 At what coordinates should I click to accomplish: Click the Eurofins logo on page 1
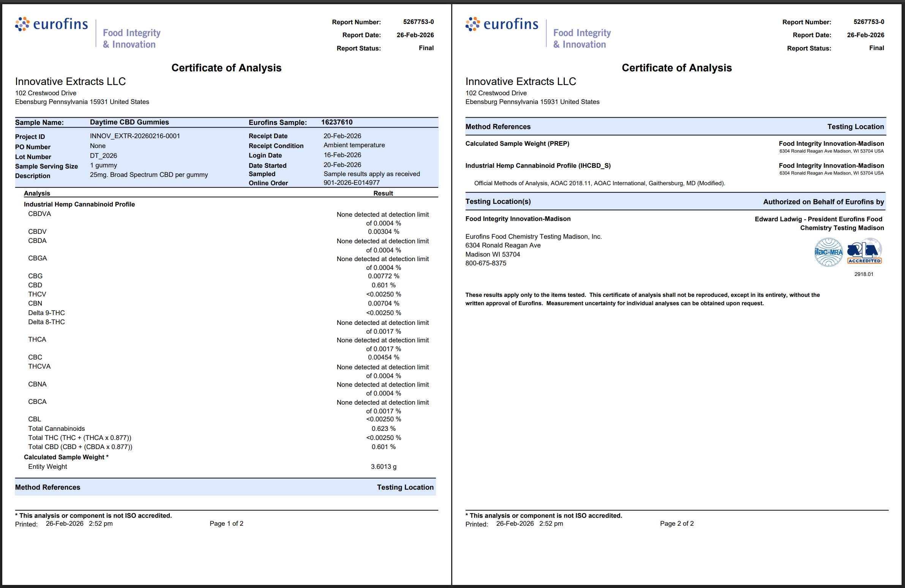[x=51, y=24]
